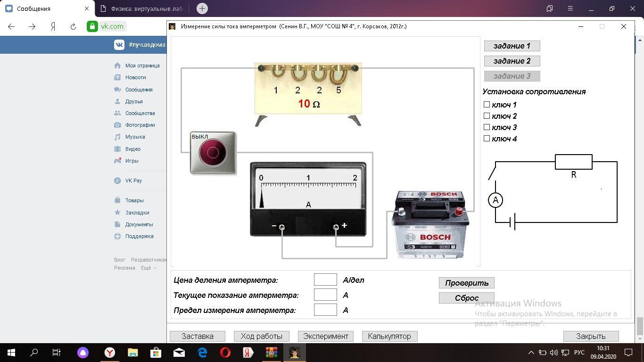644x362 pixels.
Task: Click the new tab plus icon
Action: (x=202, y=8)
